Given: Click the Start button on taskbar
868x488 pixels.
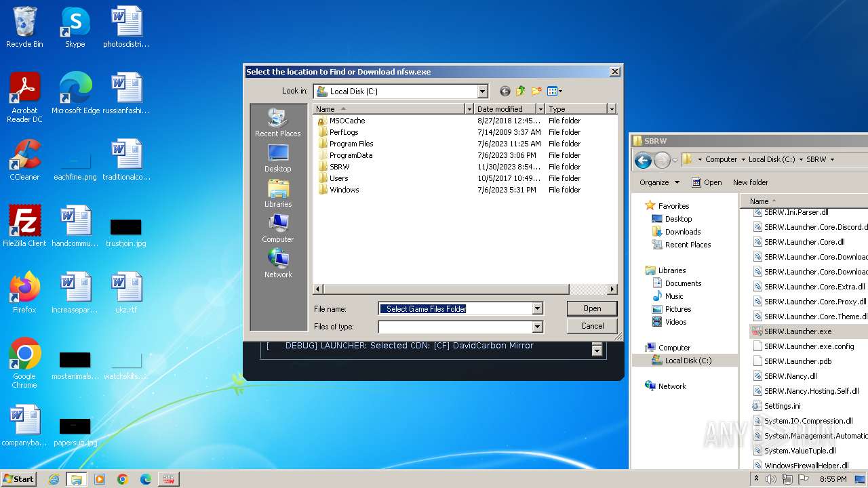Looking at the screenshot, I should 19,479.
